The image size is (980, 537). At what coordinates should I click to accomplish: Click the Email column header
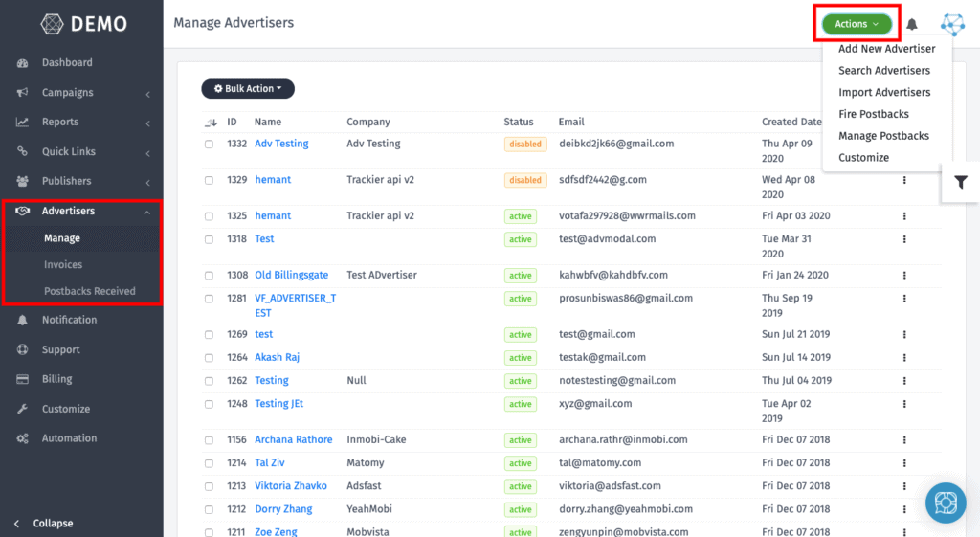571,122
